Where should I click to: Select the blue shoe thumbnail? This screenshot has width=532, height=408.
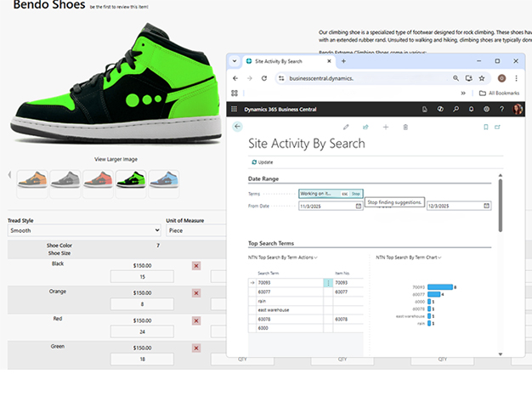click(163, 179)
